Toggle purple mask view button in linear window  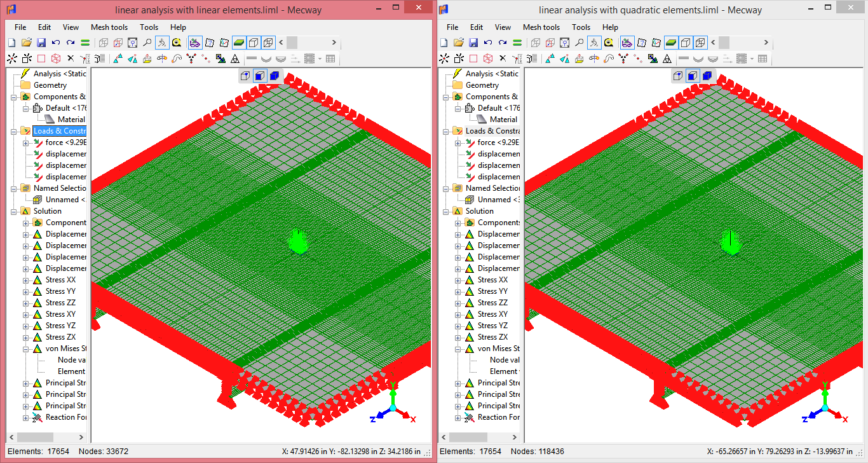pyautogui.click(x=195, y=43)
